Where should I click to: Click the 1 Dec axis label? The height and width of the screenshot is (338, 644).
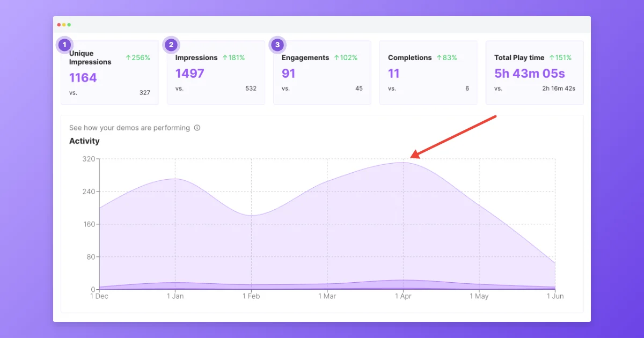99,296
